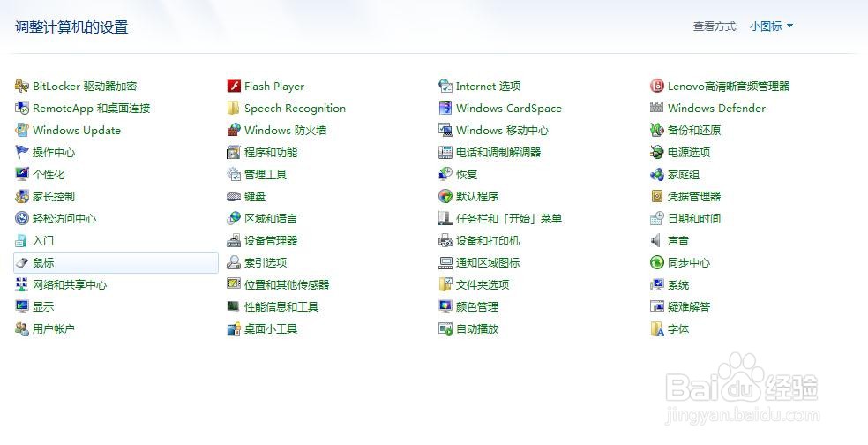Viewport: 868px width, 445px height.
Task: Open the 颜色管理 link
Action: click(x=477, y=306)
